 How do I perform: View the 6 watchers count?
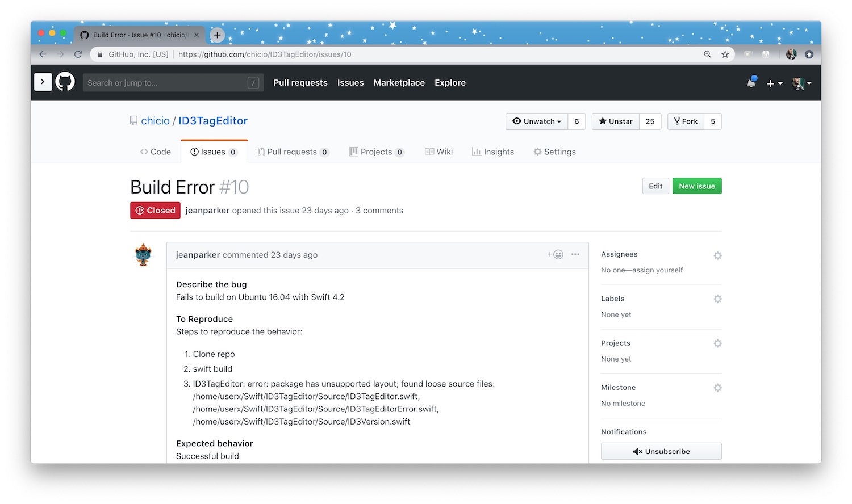(577, 121)
